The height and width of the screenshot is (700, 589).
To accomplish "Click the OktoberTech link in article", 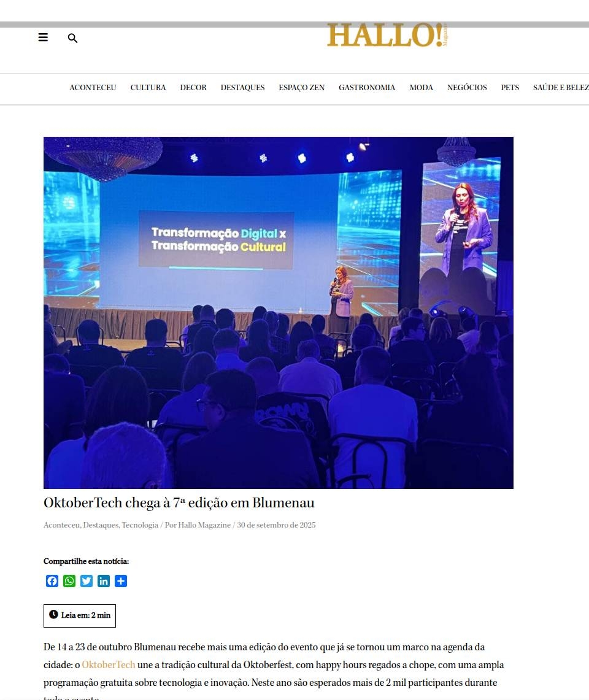I will (x=109, y=665).
